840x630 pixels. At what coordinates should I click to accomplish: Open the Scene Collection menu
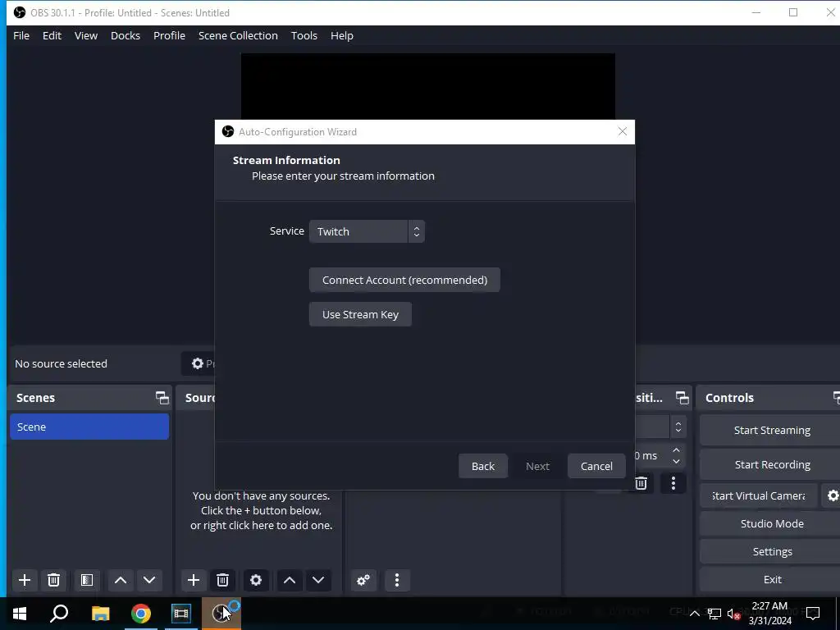[x=238, y=35]
